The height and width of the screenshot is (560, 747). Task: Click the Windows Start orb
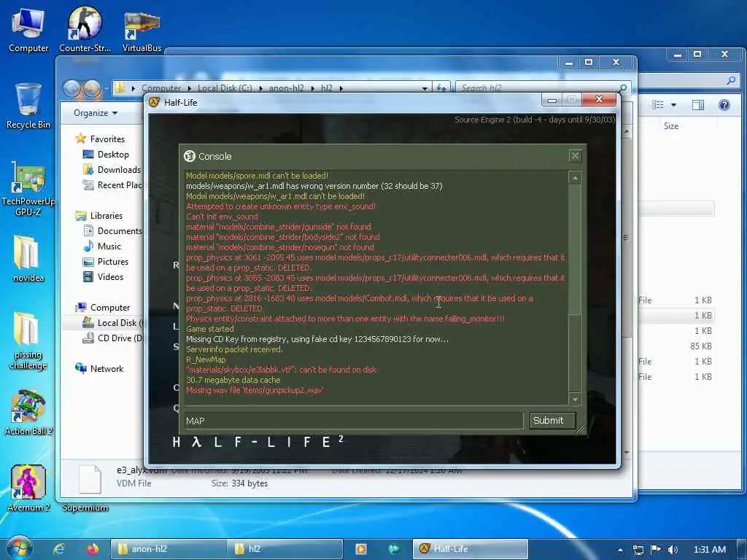pyautogui.click(x=19, y=548)
